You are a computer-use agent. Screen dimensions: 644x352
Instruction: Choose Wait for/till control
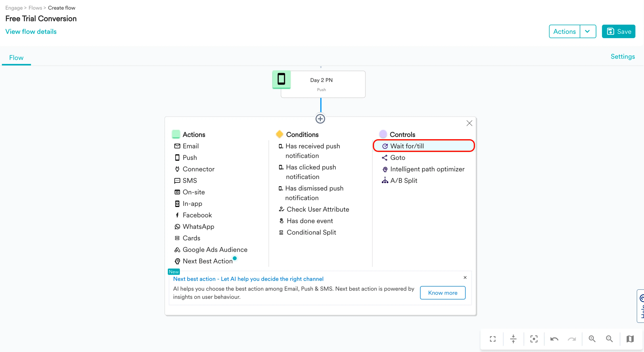[x=407, y=146]
